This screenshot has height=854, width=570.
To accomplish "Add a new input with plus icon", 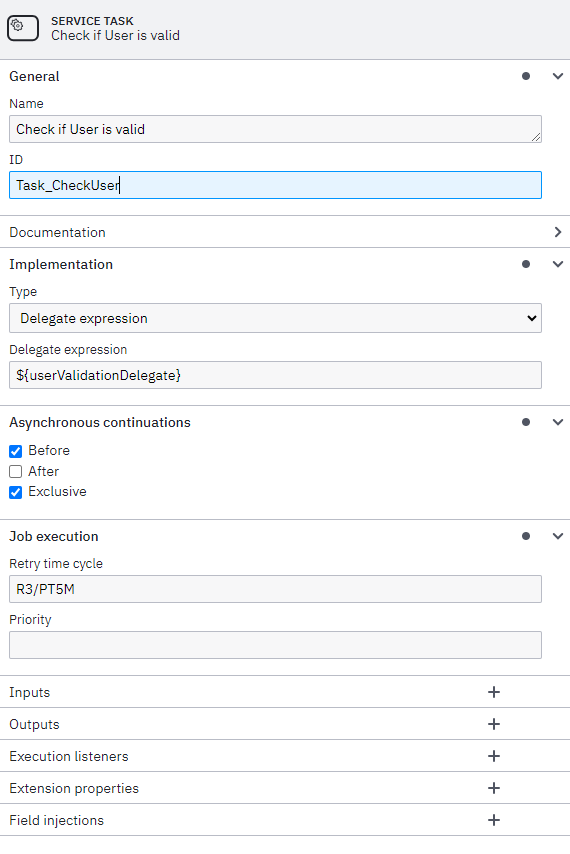I will tap(494, 692).
